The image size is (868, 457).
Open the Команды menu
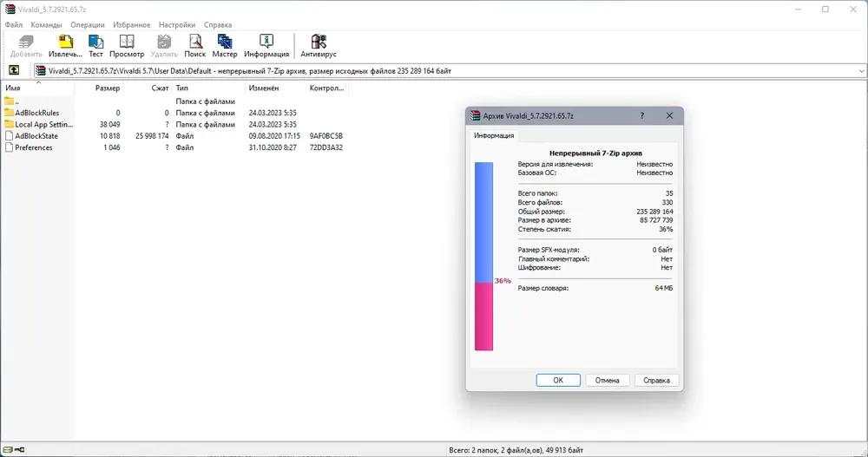47,25
